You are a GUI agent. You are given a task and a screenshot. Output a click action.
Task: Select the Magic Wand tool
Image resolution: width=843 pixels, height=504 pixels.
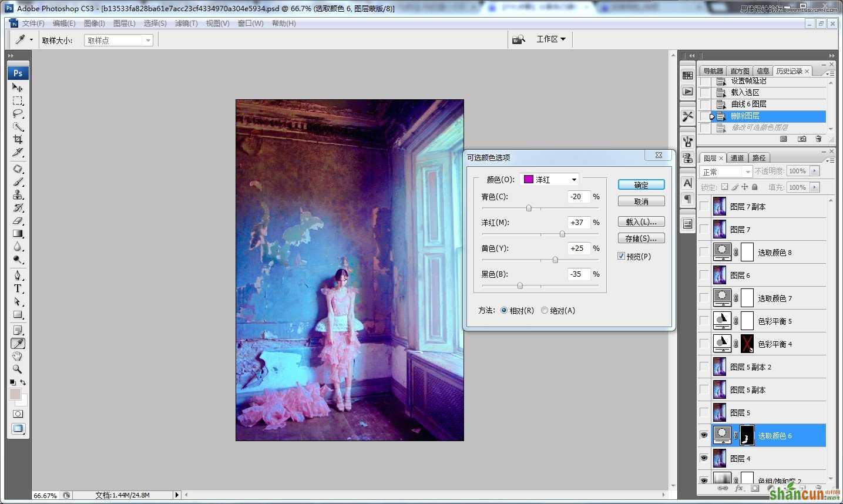pos(18,126)
